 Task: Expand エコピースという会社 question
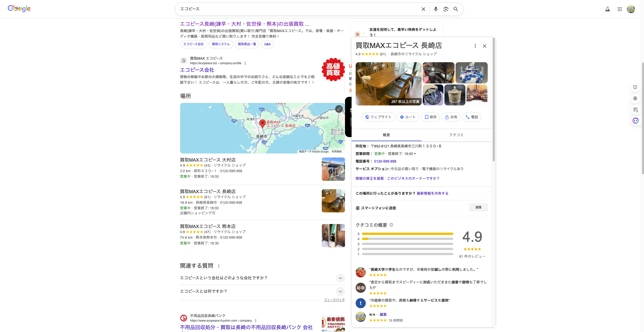tap(340, 278)
